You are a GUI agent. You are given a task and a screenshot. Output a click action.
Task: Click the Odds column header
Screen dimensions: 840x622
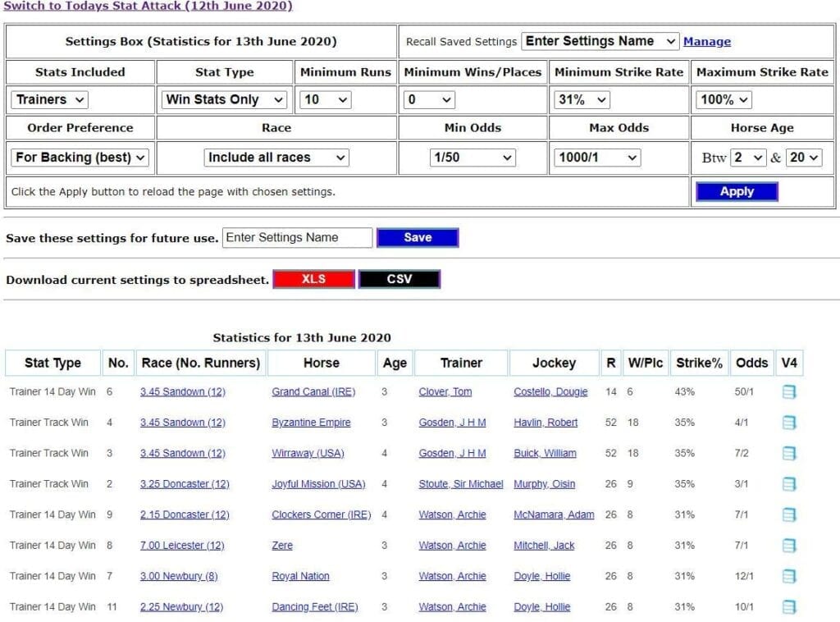pyautogui.click(x=751, y=363)
